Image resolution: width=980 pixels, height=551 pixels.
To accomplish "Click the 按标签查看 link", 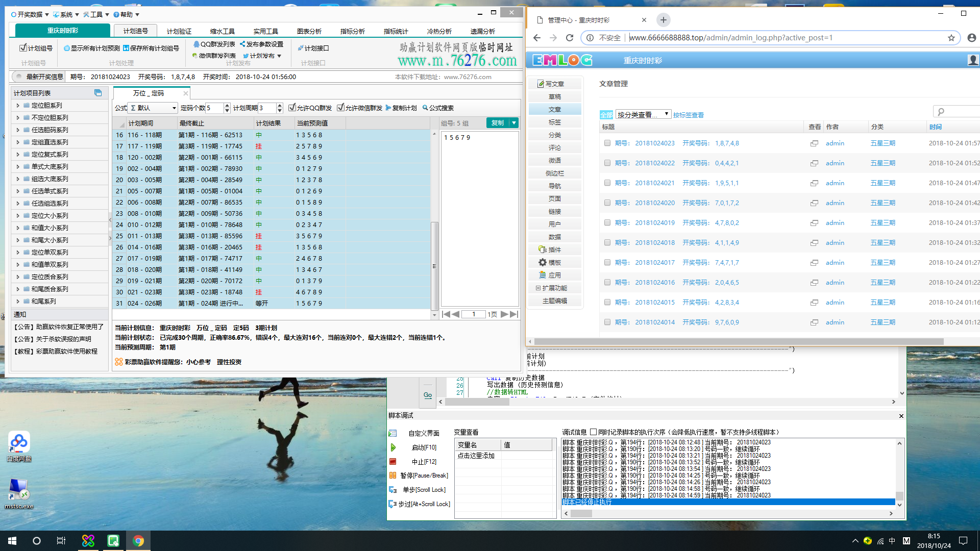I will (688, 115).
